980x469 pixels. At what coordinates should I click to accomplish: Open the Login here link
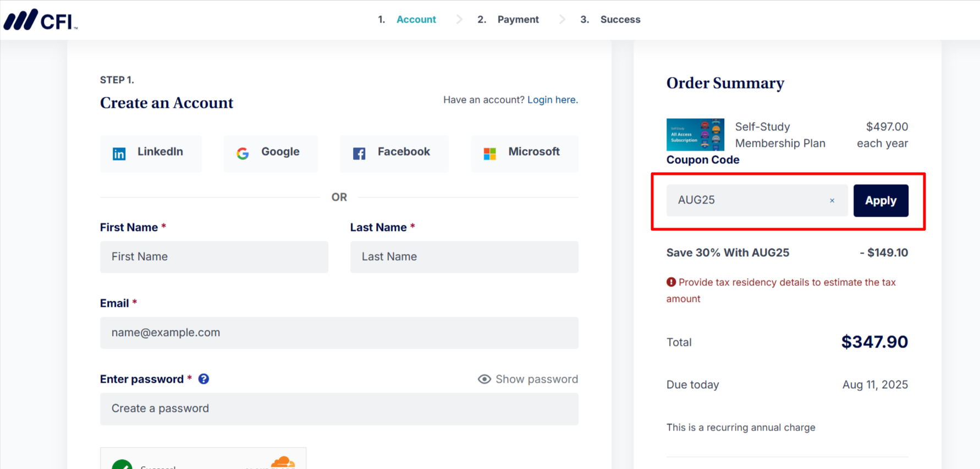(x=552, y=100)
